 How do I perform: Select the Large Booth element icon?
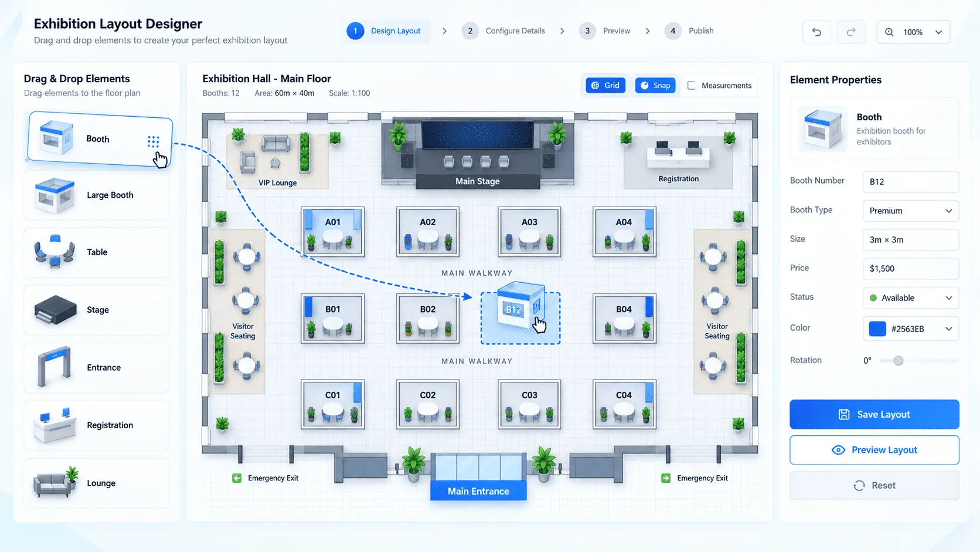[55, 195]
